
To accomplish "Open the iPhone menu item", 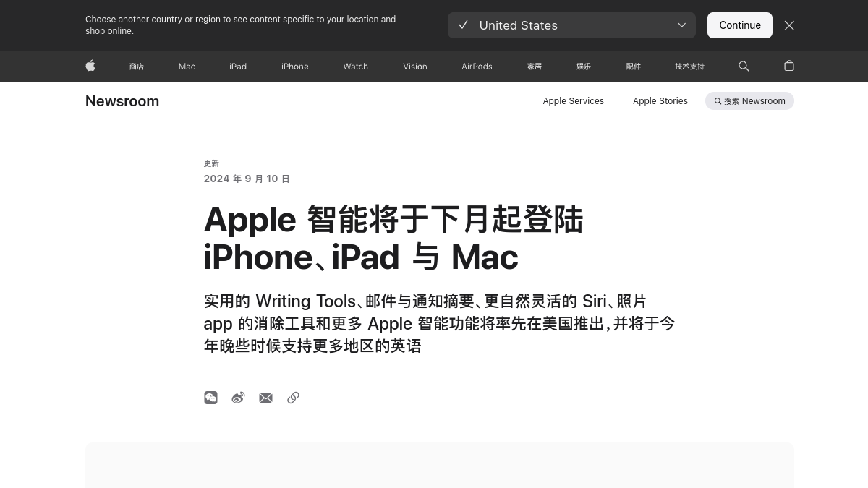I will coord(295,67).
